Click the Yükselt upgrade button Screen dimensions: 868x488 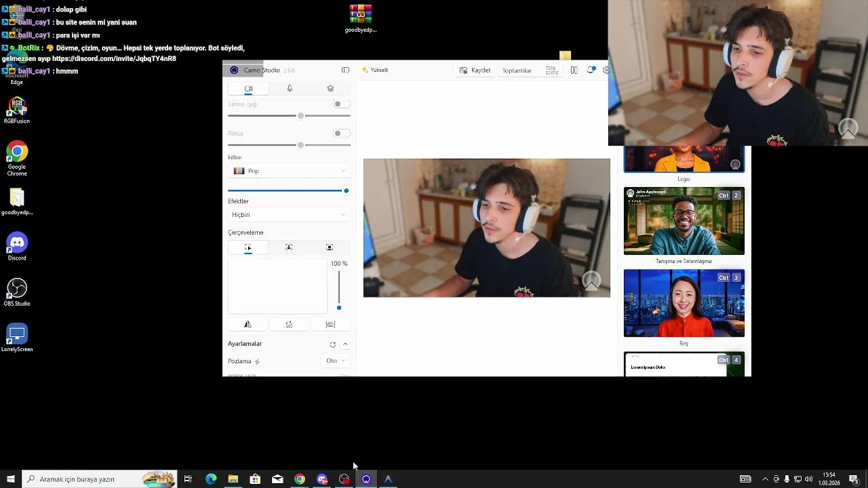pos(375,70)
